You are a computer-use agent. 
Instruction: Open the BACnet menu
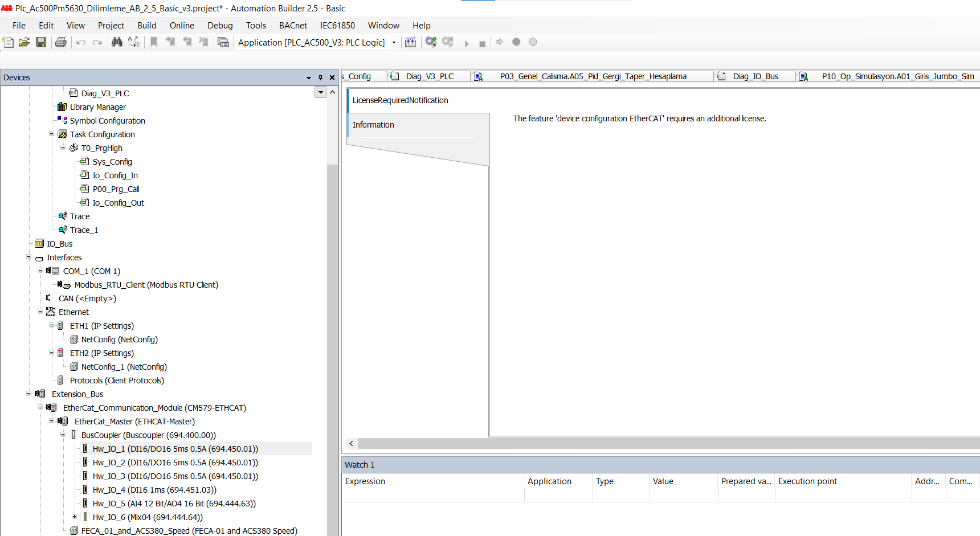point(293,26)
